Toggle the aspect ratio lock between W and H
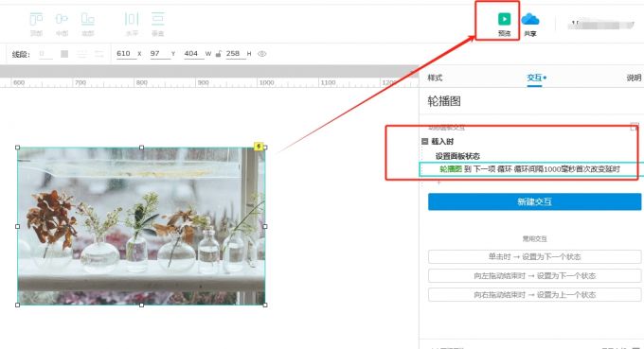Viewport: 644px width, 349px height. [219, 54]
